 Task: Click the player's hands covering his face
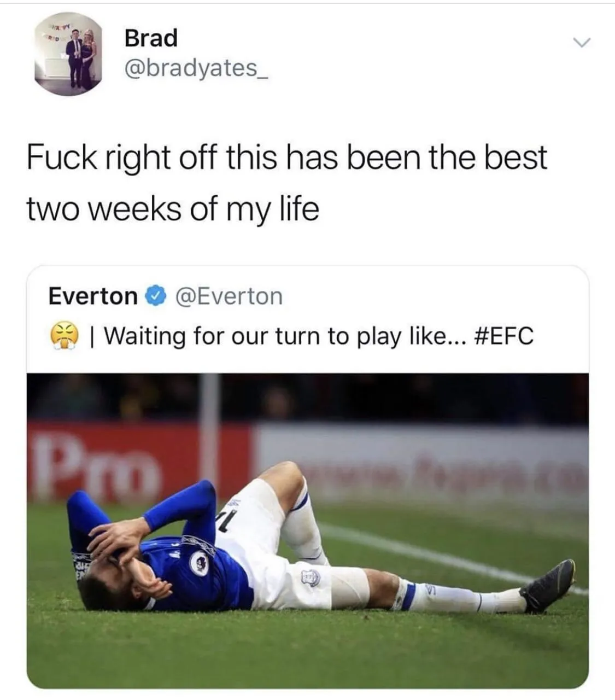[118, 542]
